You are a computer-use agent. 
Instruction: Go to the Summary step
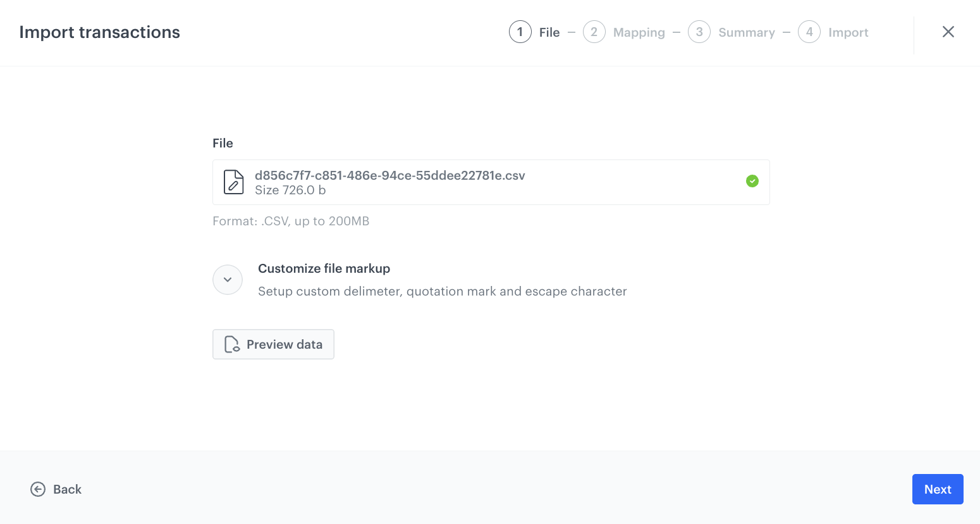[746, 32]
